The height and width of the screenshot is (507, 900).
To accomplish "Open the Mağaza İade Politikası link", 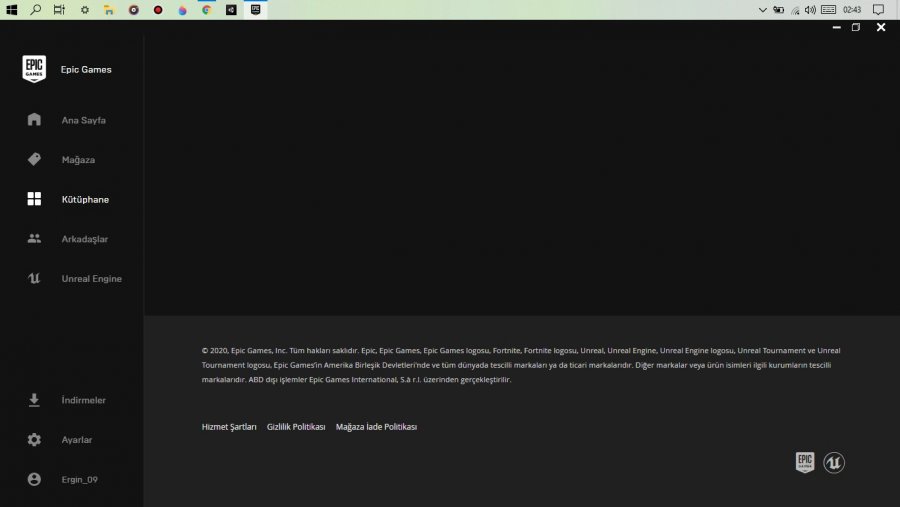I will pyautogui.click(x=377, y=427).
